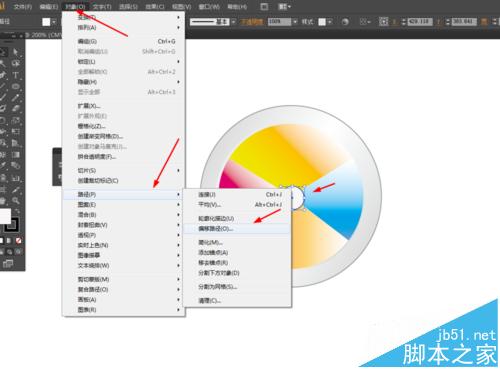The image size is (500, 369).
Task: Expand the 隐藏(H) submenu arrow
Action: point(179,82)
